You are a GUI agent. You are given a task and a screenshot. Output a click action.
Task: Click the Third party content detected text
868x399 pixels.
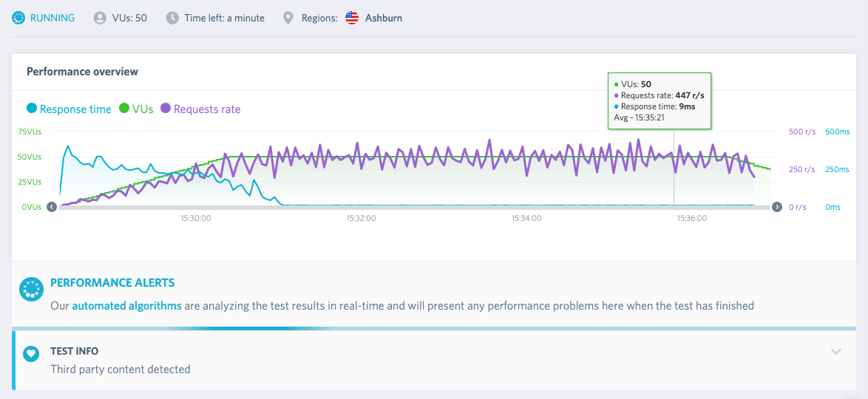(x=120, y=369)
